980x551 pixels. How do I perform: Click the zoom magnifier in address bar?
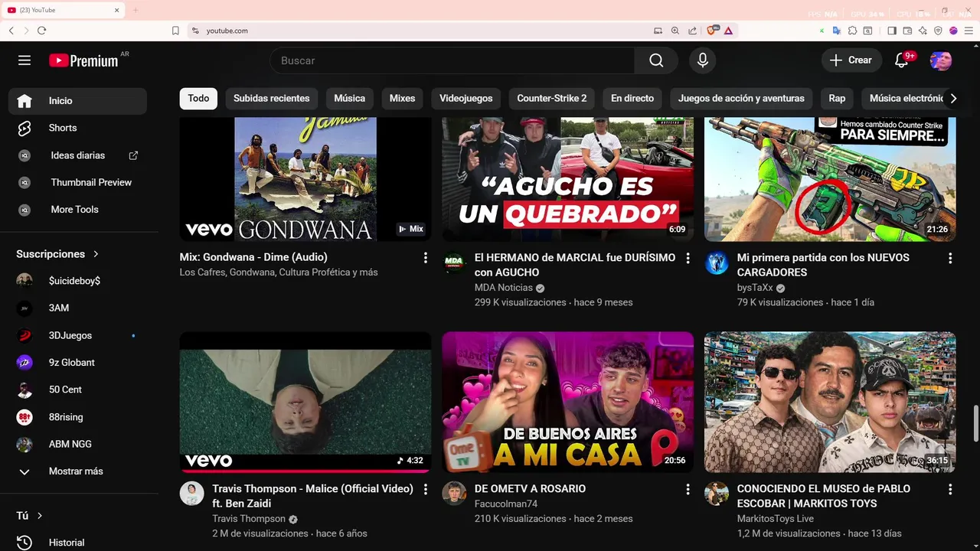pyautogui.click(x=675, y=31)
